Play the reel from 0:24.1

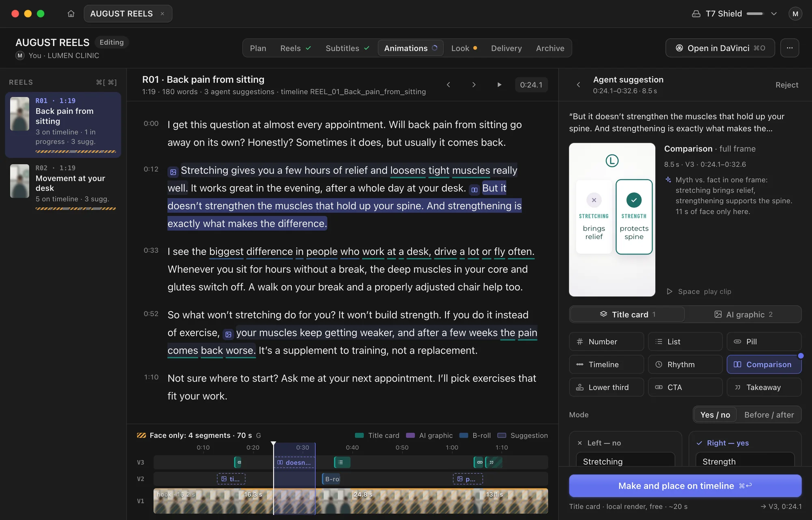point(499,84)
